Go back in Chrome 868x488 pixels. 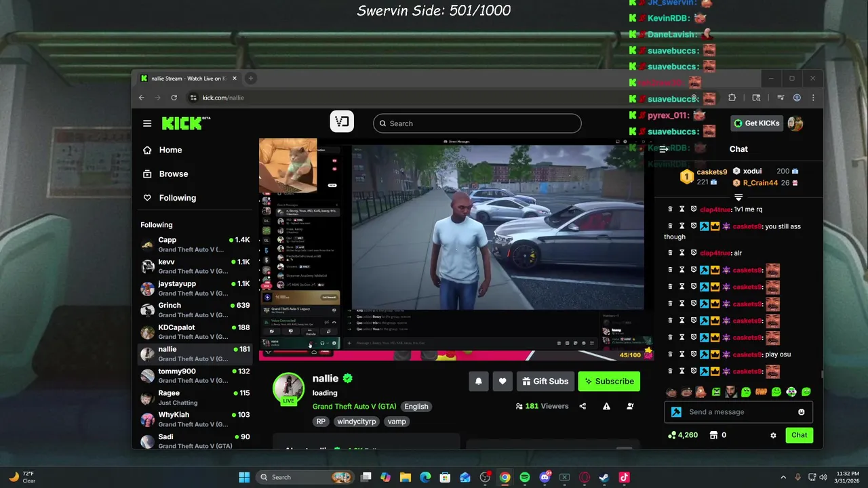click(x=141, y=98)
